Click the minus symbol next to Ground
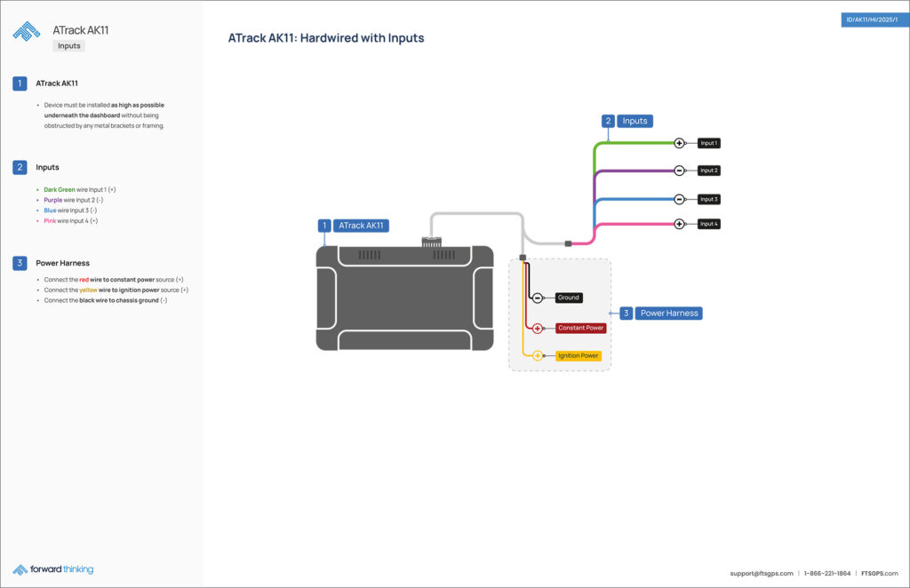 [538, 298]
